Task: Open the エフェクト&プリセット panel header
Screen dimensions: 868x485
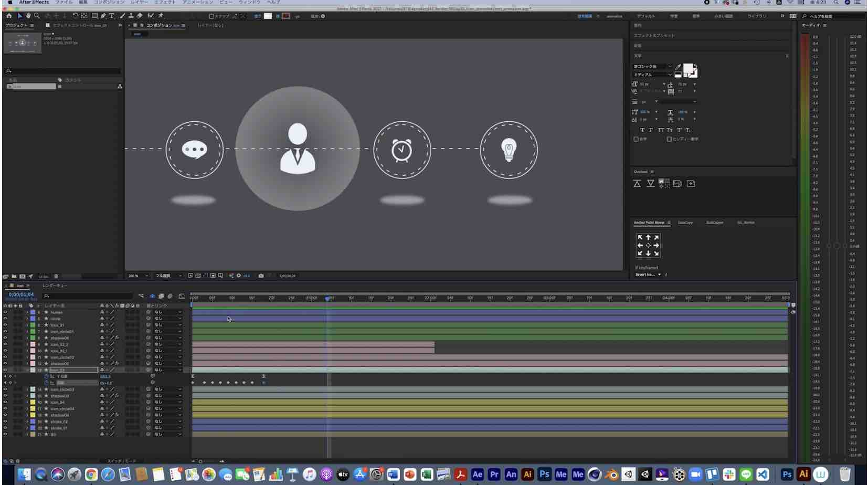Action: pyautogui.click(x=654, y=36)
